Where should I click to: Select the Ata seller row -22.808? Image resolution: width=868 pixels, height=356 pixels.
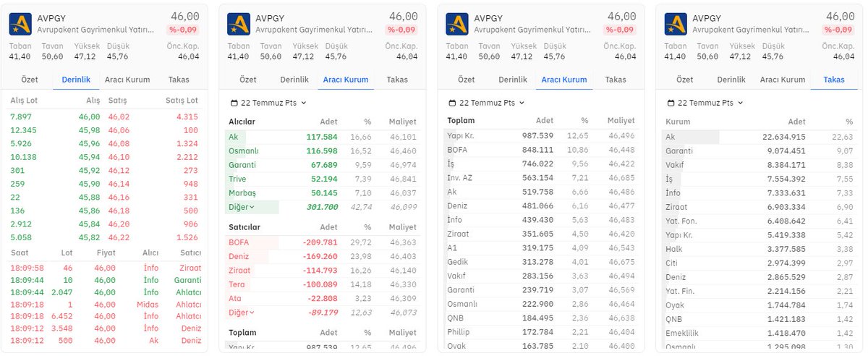322,298
